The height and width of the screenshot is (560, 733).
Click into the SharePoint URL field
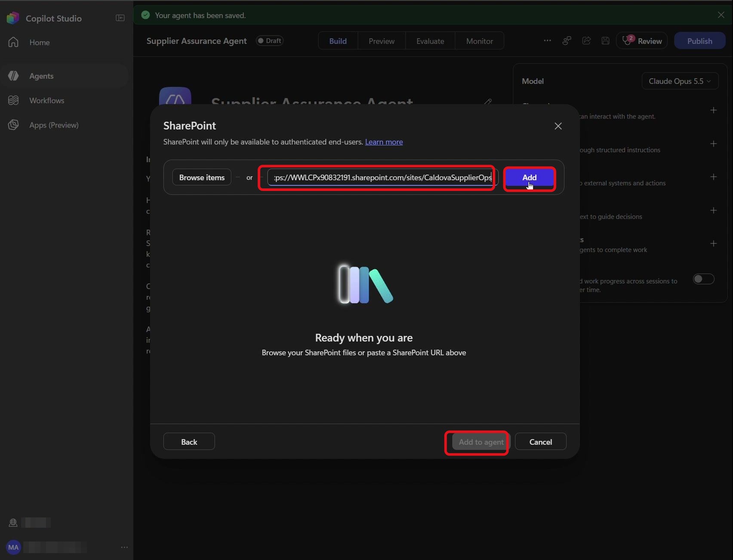(382, 177)
